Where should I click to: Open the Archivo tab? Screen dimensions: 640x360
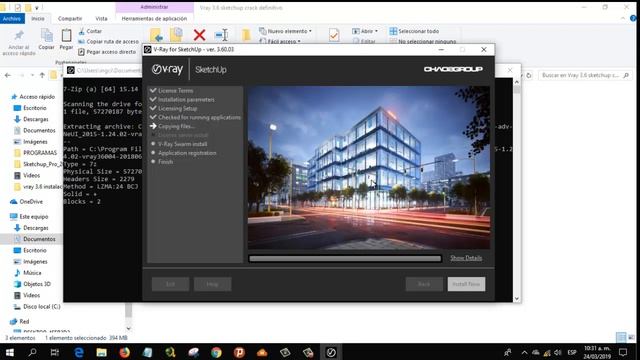click(12, 18)
